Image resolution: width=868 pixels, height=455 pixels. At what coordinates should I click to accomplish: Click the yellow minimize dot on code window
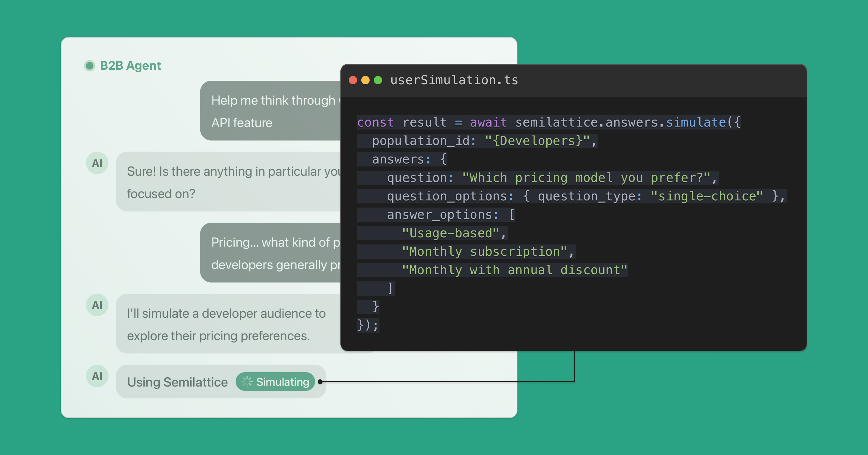click(x=365, y=80)
